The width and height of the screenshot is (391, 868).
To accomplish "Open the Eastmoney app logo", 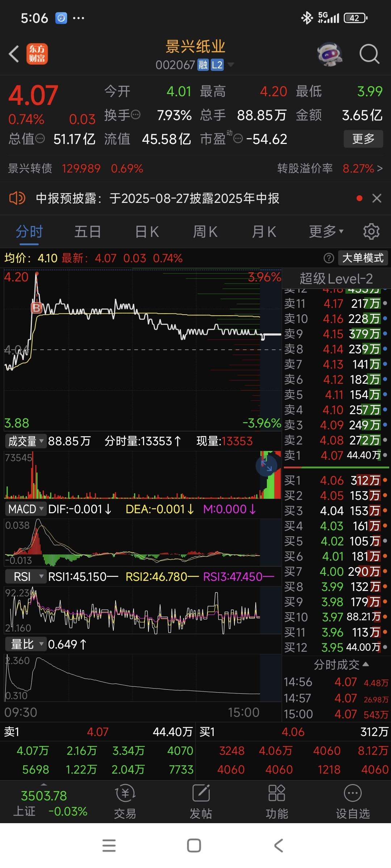I will [x=37, y=54].
